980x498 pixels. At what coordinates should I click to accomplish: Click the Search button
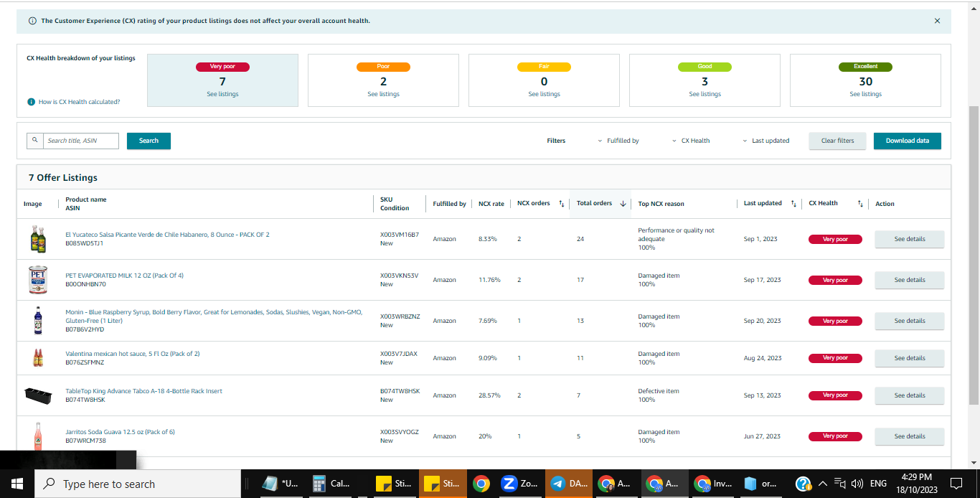[149, 141]
